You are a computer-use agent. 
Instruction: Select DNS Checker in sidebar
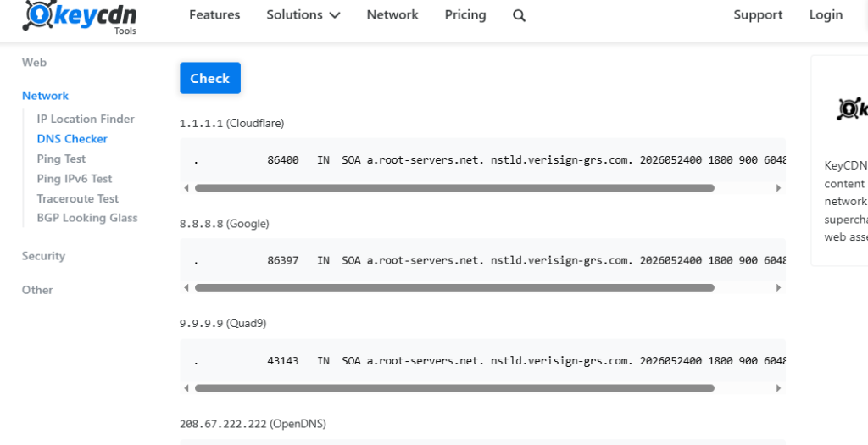tap(73, 139)
